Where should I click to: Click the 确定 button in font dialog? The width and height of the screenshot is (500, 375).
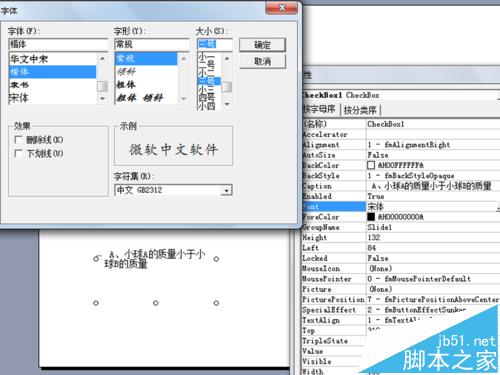click(262, 45)
